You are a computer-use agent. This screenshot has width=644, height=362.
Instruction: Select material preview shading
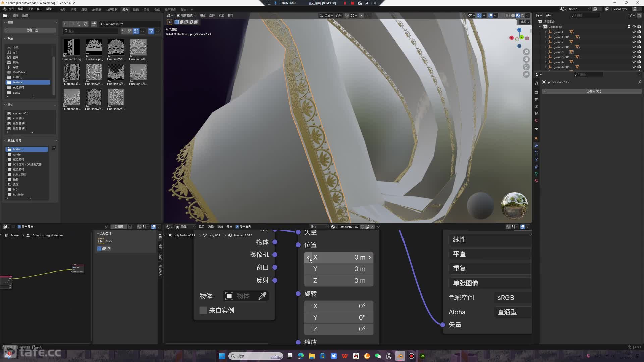pos(518,15)
